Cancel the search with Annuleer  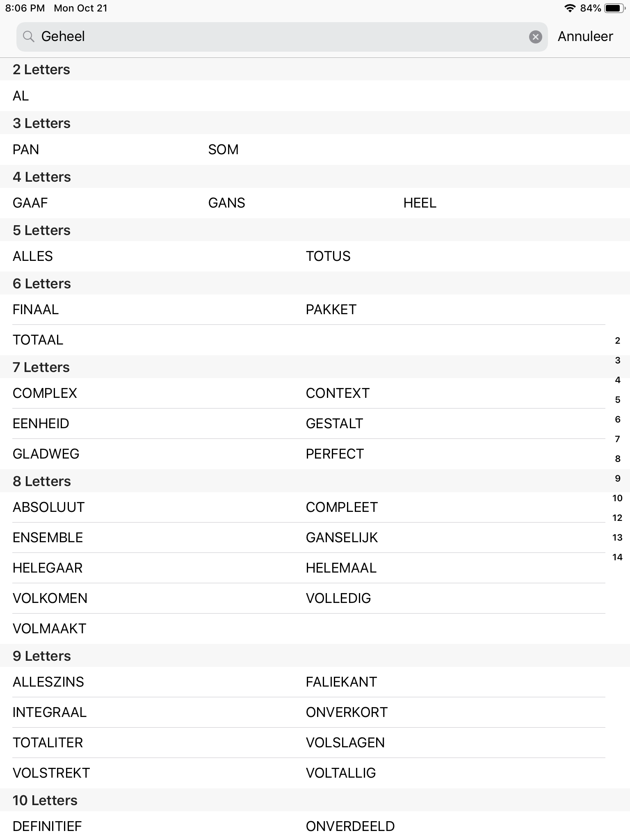coord(585,37)
